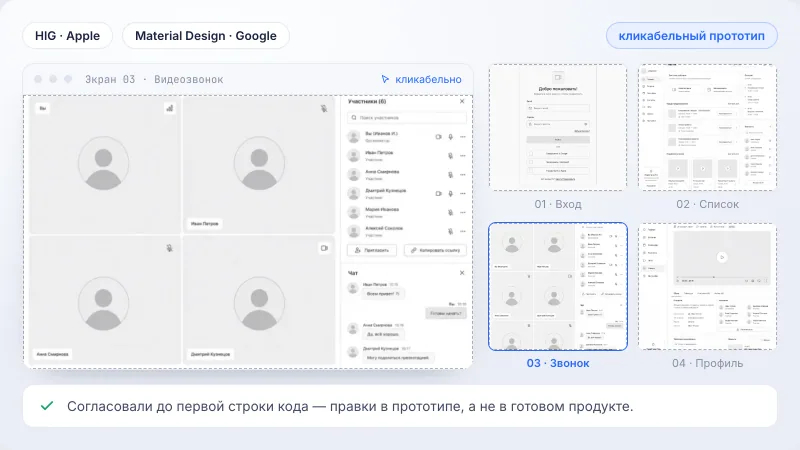This screenshot has width=800, height=450.
Task: Open the three-dot menu for Анна Смирнова
Action: 463,174
